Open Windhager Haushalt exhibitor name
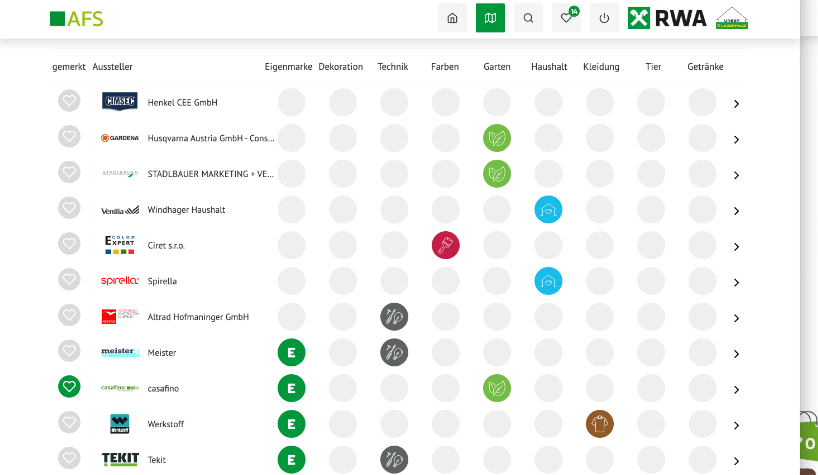 [186, 210]
